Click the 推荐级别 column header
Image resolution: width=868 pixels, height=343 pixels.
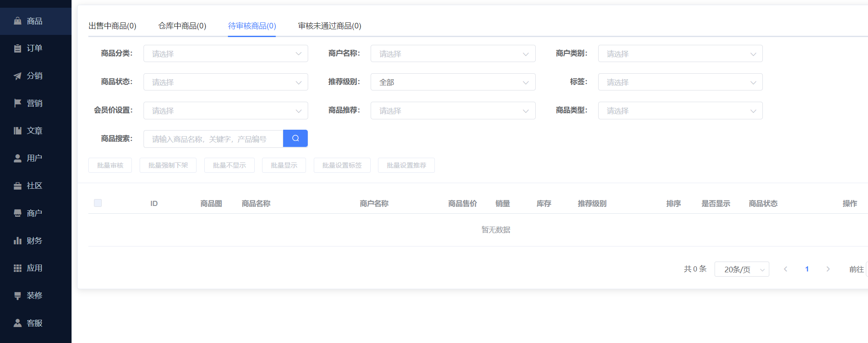tap(592, 203)
